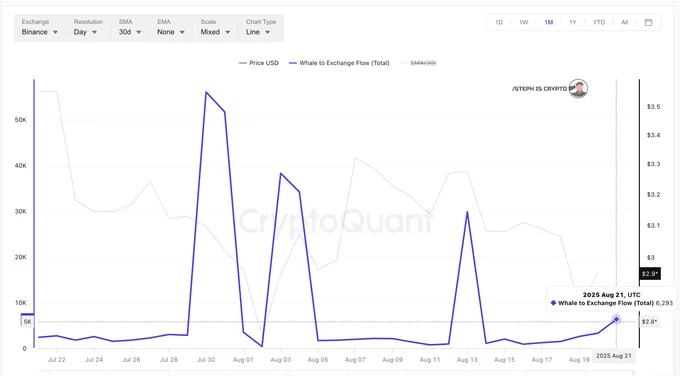The image size is (680, 376).
Task: Expand the EMA dropdown showing None
Action: (x=170, y=32)
